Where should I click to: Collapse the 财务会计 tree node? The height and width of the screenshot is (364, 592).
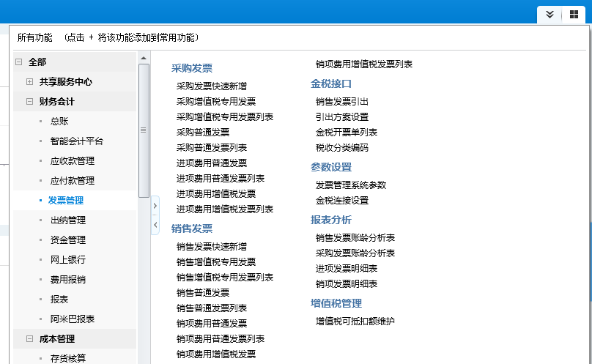point(30,102)
